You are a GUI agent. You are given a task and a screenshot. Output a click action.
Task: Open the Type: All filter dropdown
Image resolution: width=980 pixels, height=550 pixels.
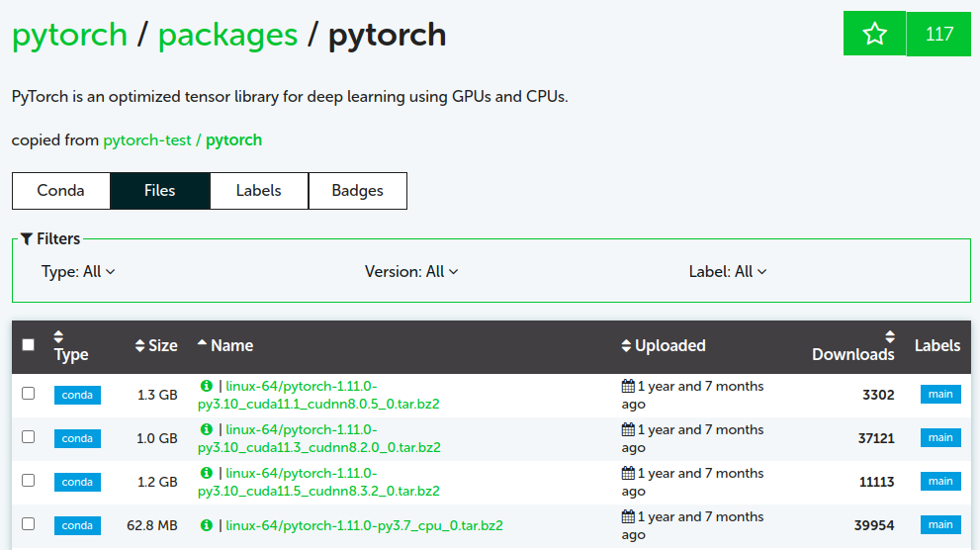click(78, 272)
